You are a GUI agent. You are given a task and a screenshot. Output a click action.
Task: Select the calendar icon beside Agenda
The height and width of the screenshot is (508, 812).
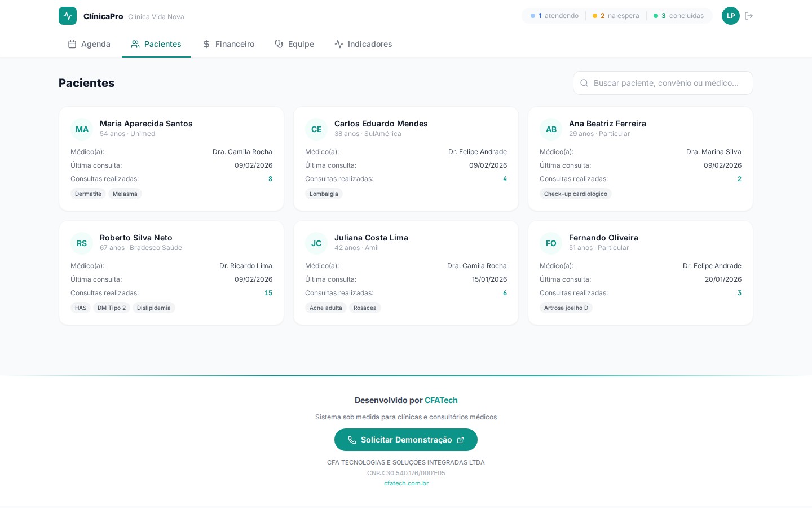point(72,44)
